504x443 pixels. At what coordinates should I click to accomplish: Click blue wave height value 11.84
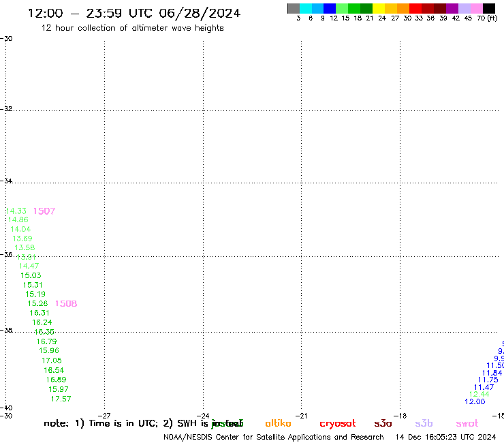[x=492, y=373]
